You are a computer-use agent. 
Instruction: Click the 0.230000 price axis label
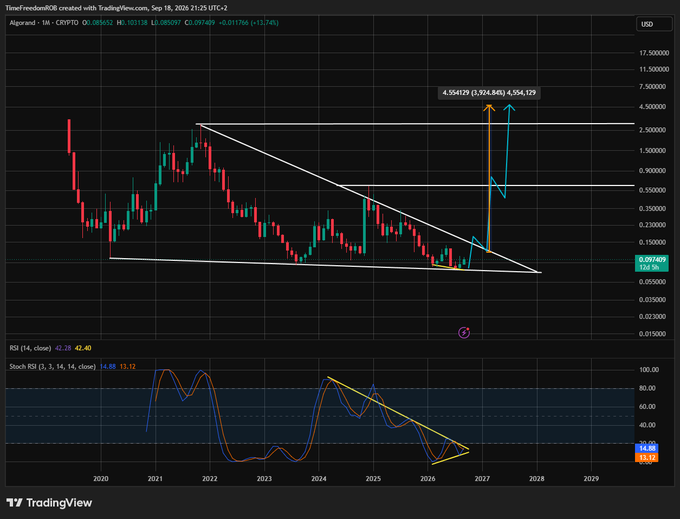[653, 225]
